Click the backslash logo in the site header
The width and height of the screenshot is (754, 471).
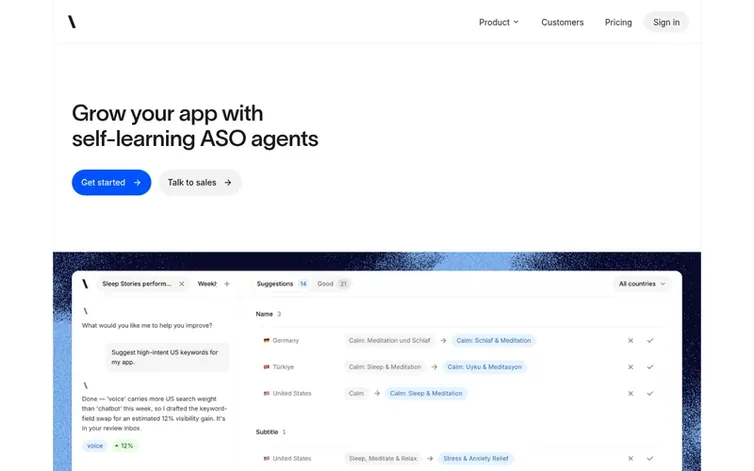[72, 22]
